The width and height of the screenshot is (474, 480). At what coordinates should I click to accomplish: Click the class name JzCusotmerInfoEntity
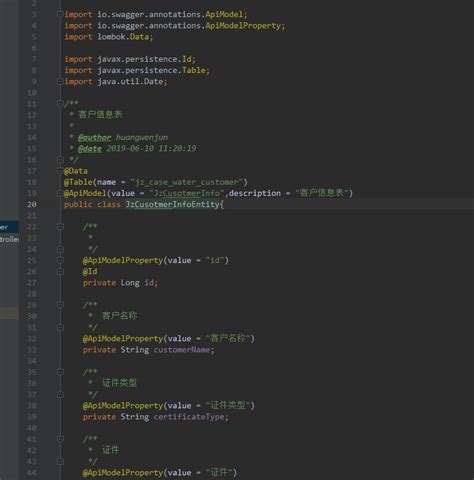pos(172,204)
